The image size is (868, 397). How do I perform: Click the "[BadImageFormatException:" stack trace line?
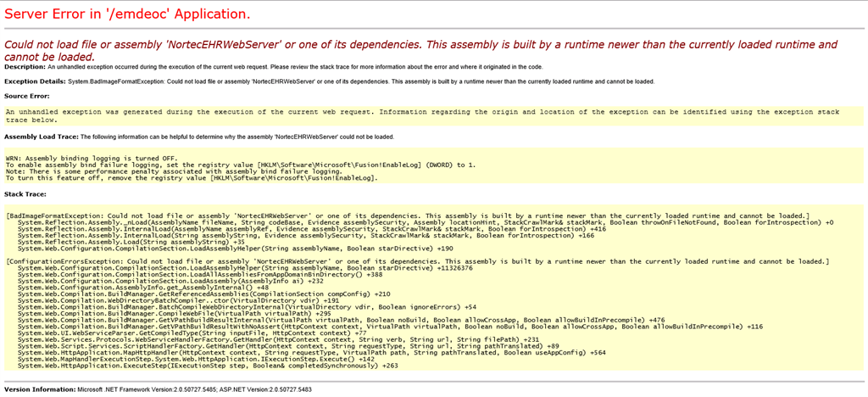click(x=408, y=215)
